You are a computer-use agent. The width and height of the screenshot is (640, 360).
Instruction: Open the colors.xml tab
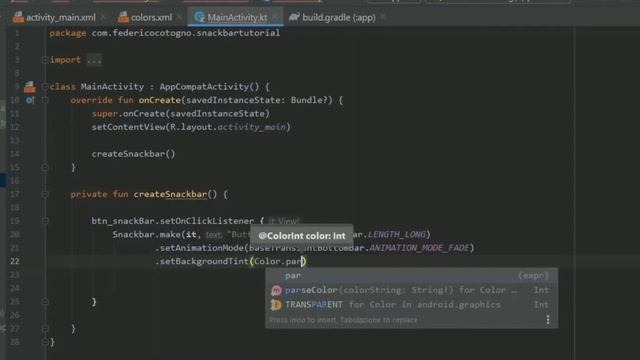coord(151,18)
